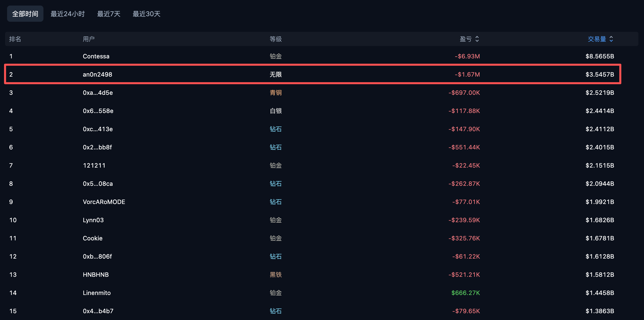Open user 121211 profile
Screen dimensions: 644x320
(x=94, y=165)
